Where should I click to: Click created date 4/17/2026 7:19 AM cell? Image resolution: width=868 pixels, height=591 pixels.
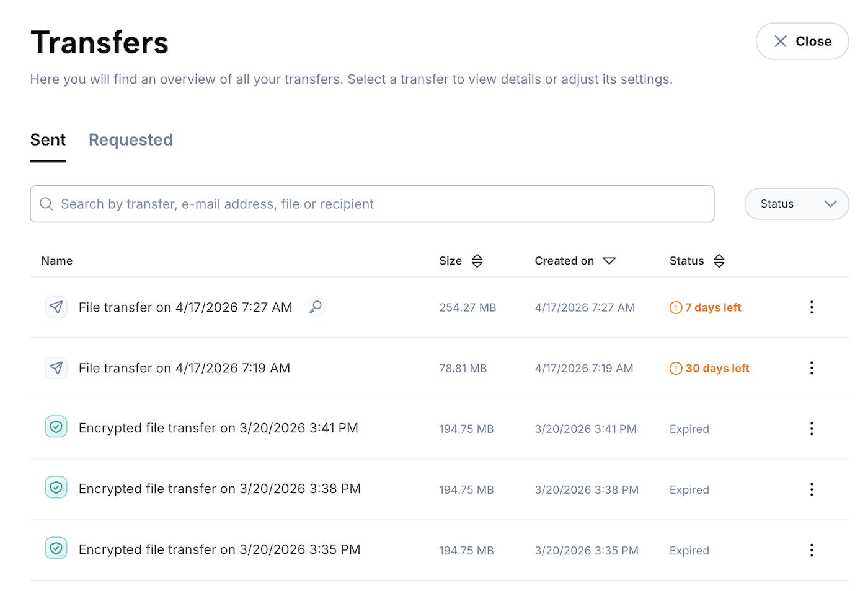pyautogui.click(x=584, y=368)
